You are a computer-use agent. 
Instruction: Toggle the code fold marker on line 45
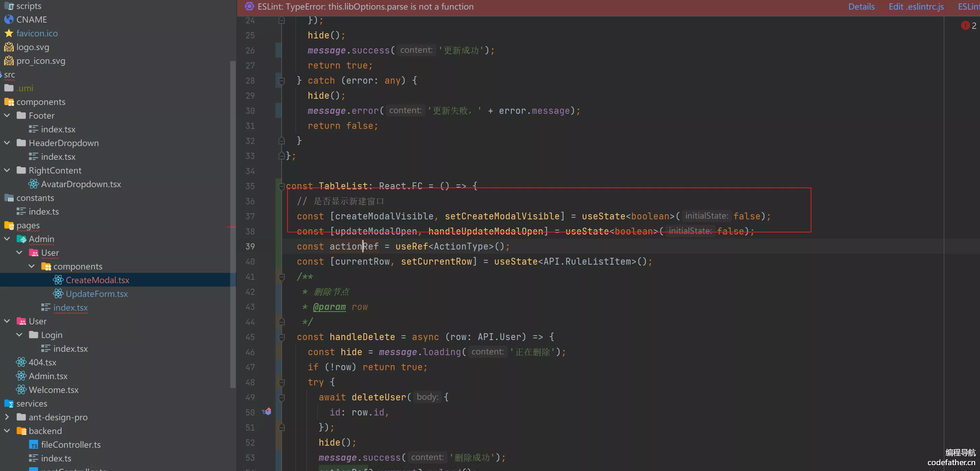tap(282, 337)
